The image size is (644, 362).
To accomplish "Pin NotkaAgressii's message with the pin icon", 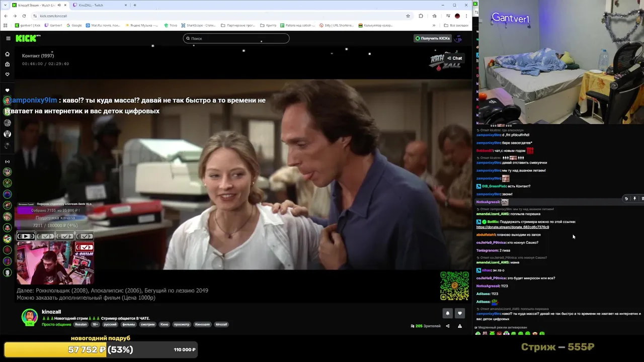I will [x=634, y=199].
